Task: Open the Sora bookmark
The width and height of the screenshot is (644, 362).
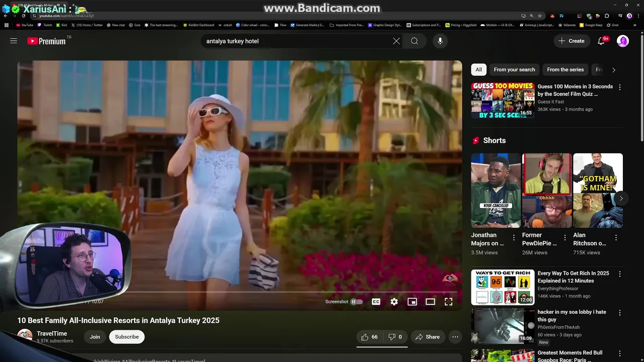Action: tap(134, 25)
